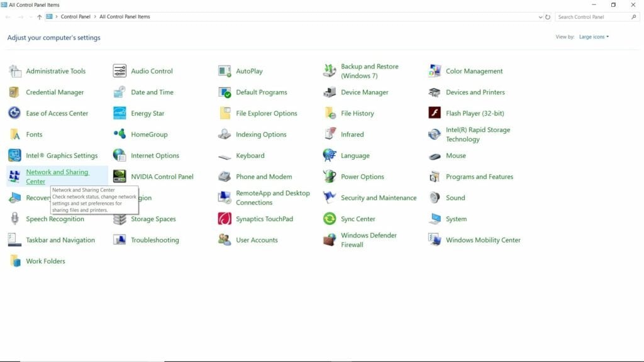Click the Audio Control icon
The width and height of the screenshot is (644, 362).
119,71
